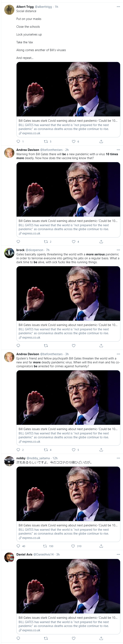This screenshot has height=644, width=123.
Task: Open more options on Albert Trigg tweet
Action: click(x=118, y=7)
